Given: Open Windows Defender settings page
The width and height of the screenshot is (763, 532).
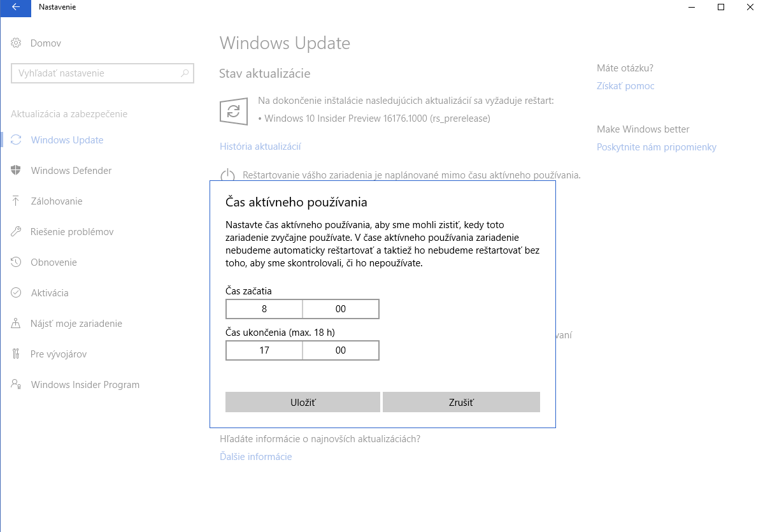Looking at the screenshot, I should (71, 170).
